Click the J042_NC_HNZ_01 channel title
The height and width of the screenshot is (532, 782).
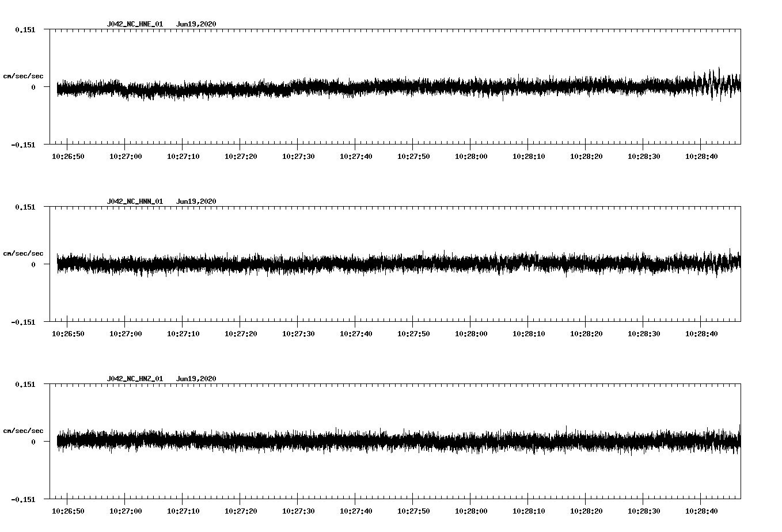(135, 379)
